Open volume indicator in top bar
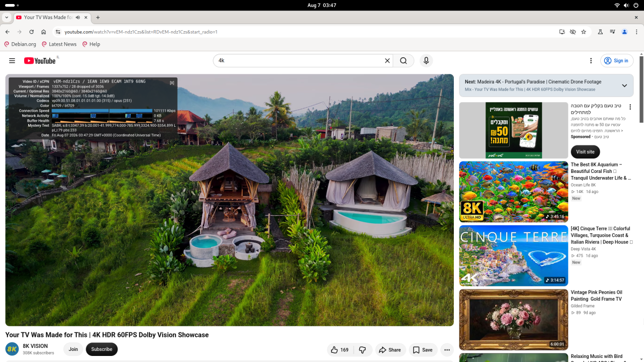 pos(627,5)
